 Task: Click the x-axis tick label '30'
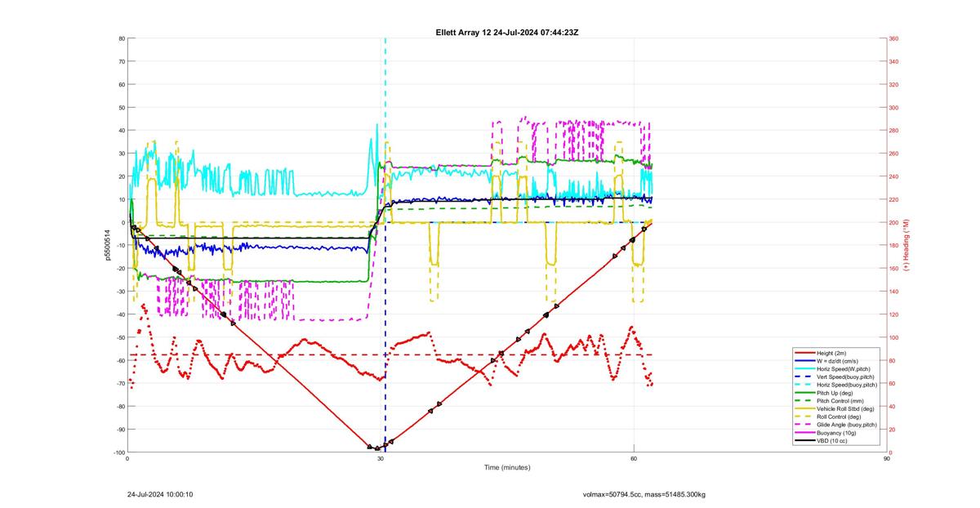[381, 459]
